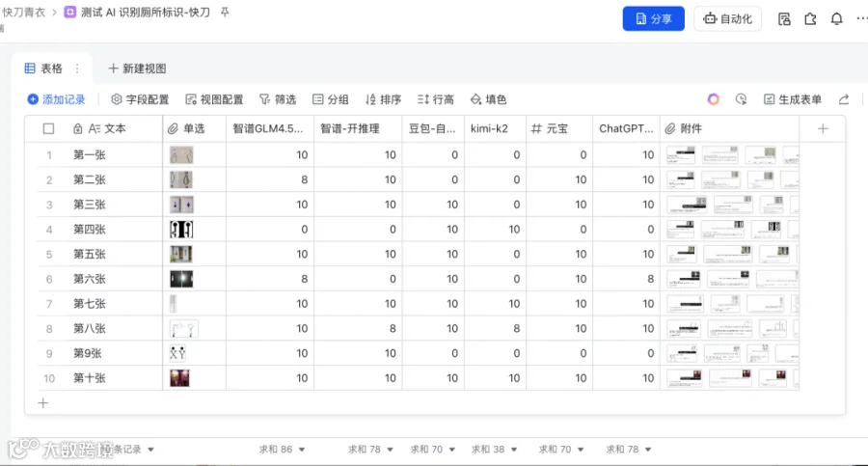Open the template icon next to 自动化
Viewport: 868px width, 466px height.
[784, 19]
